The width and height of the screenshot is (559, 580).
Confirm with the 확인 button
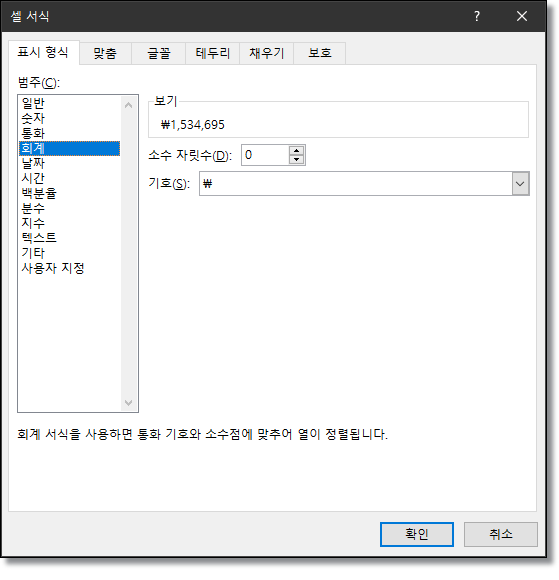(417, 535)
